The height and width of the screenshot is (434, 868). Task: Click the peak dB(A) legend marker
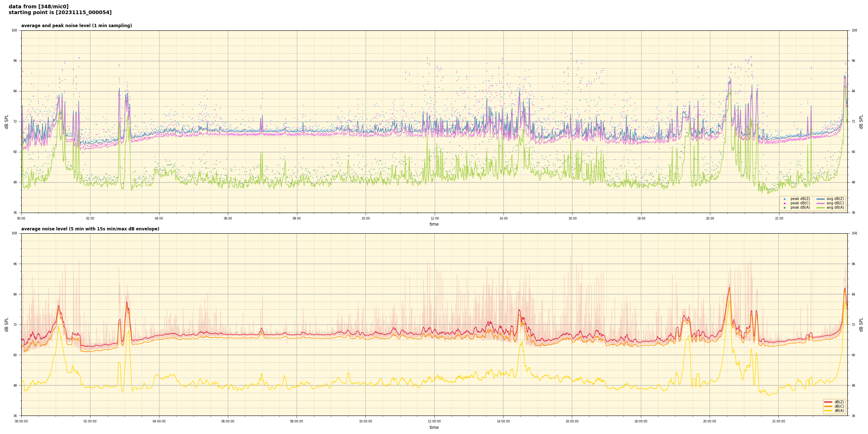pyautogui.click(x=784, y=208)
